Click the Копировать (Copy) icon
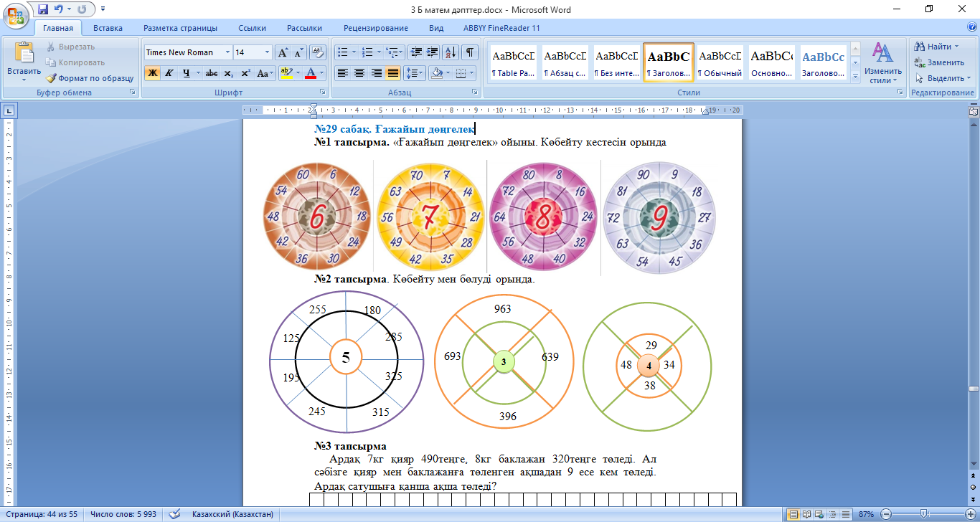 [52, 62]
